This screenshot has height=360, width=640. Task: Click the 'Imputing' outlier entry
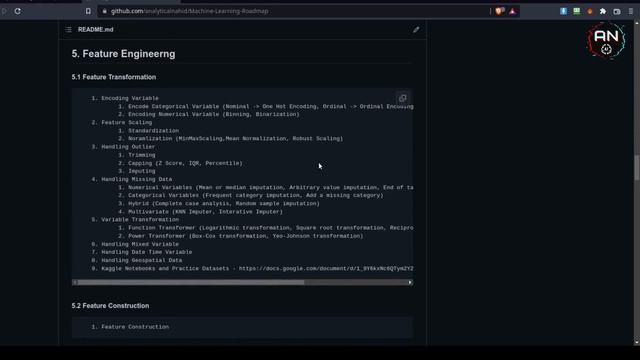pyautogui.click(x=137, y=171)
